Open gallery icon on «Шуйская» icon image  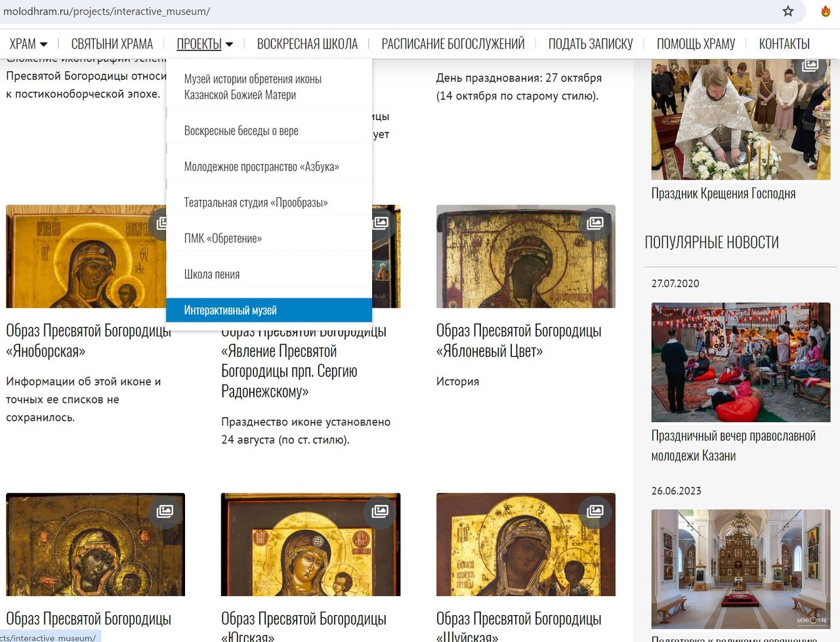click(595, 512)
